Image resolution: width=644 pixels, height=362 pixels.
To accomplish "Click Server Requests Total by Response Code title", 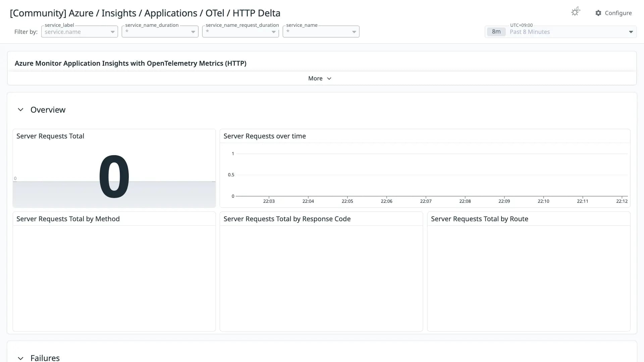I will 287,219.
